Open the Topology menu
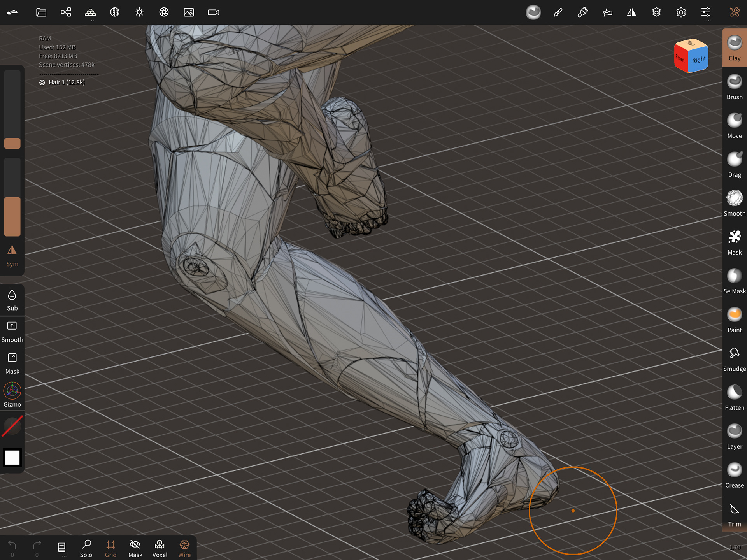747x560 pixels. click(90, 12)
